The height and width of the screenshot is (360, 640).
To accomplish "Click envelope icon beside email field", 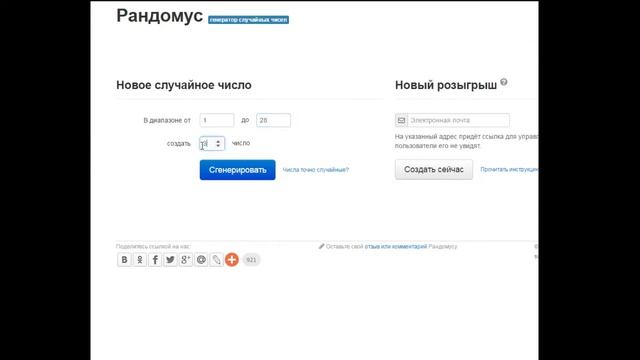I will (401, 120).
